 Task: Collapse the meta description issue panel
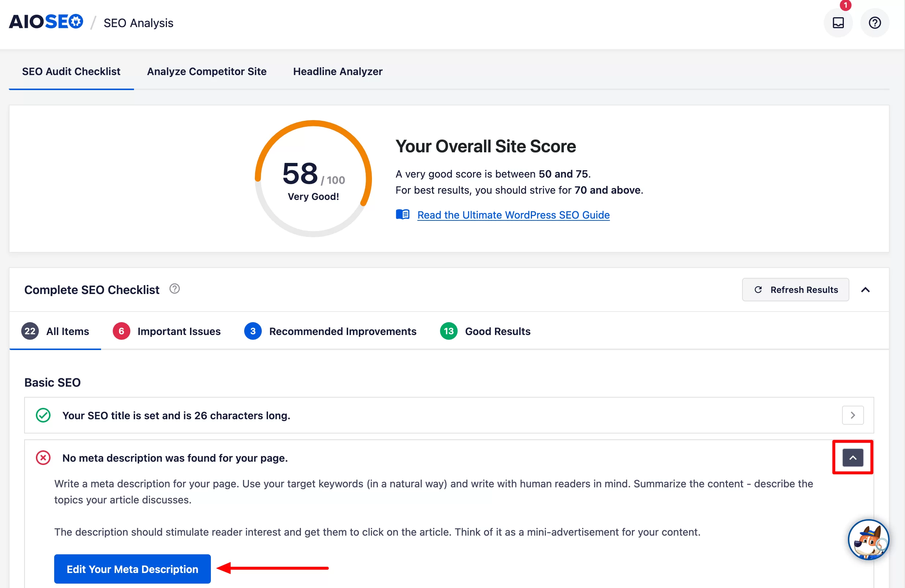[x=853, y=457]
